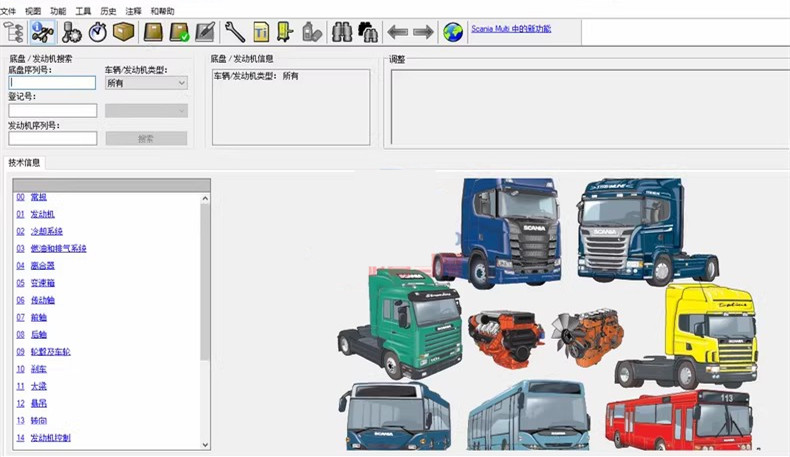Open the 发动机控制 section link
The height and width of the screenshot is (457, 790).
coord(50,438)
